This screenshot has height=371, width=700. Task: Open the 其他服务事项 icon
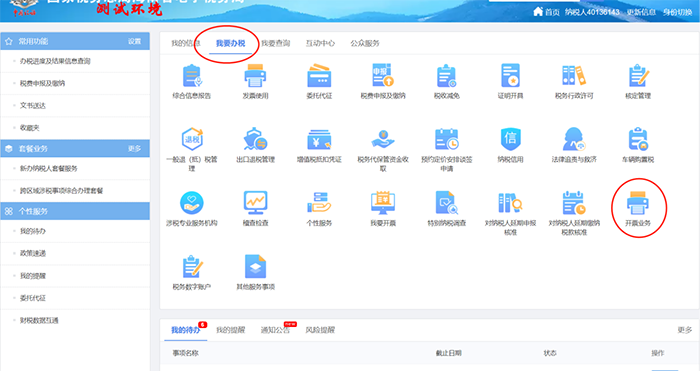(x=255, y=267)
